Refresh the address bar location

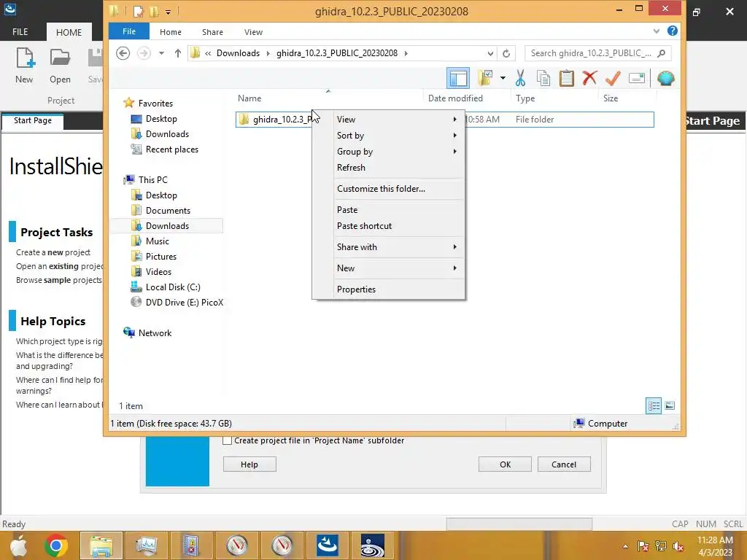(506, 53)
